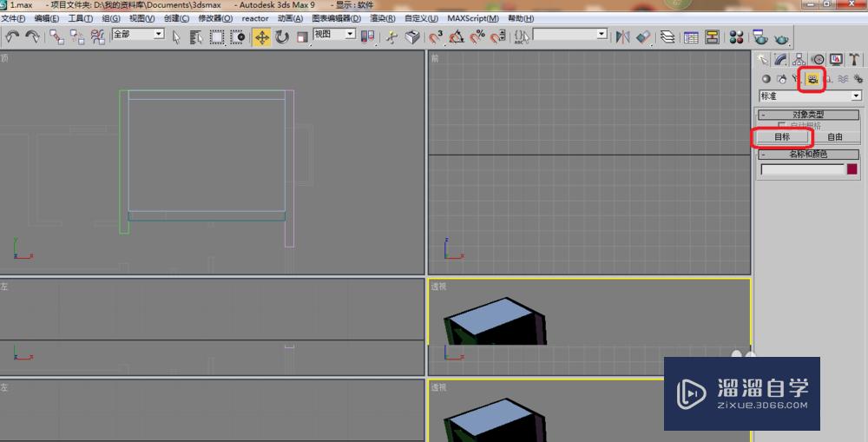
Task: Click the object color swatch
Action: (852, 169)
